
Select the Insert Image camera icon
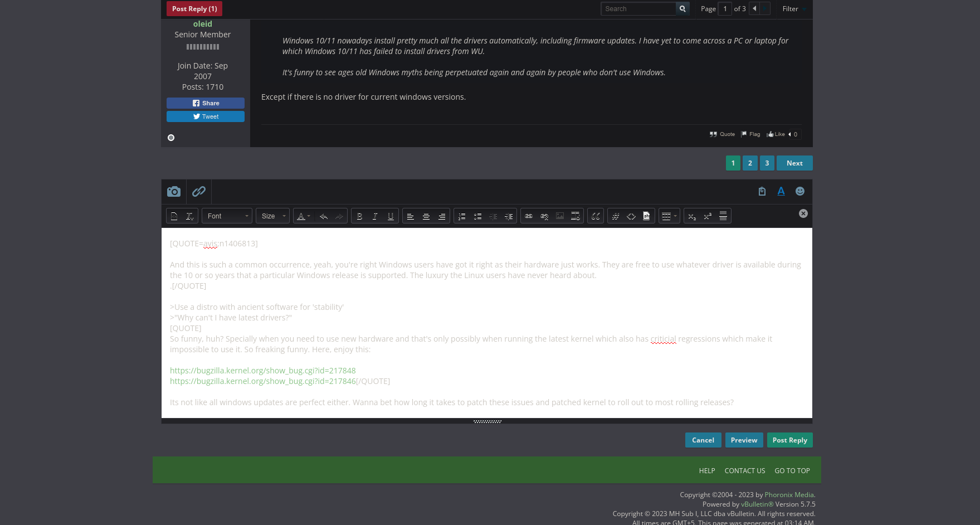pos(173,191)
